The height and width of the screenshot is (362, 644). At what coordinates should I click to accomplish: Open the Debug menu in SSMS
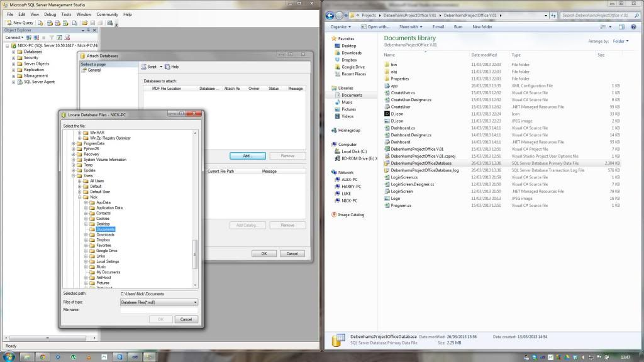pyautogui.click(x=50, y=14)
